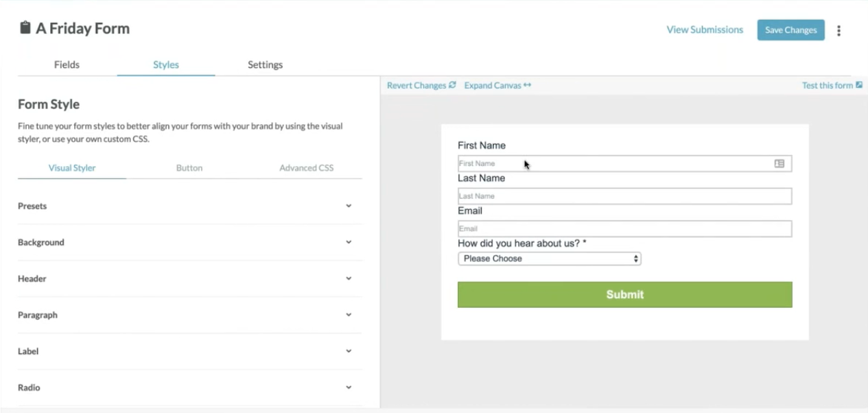Expand the Header style section
Screen dimensions: 868x413
349,279
